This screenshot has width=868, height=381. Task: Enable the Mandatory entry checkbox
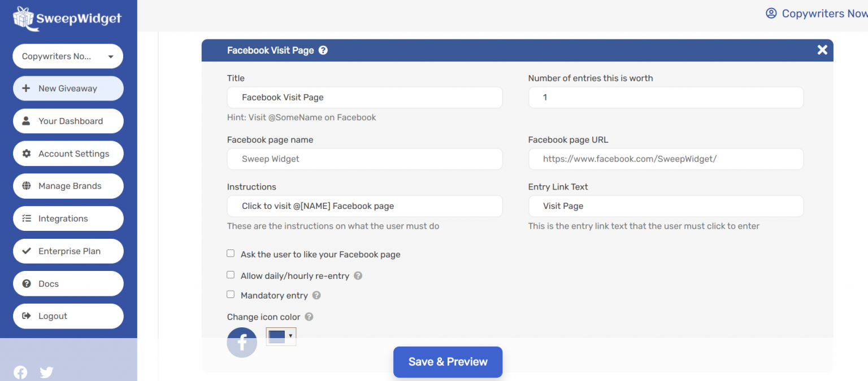[231, 294]
